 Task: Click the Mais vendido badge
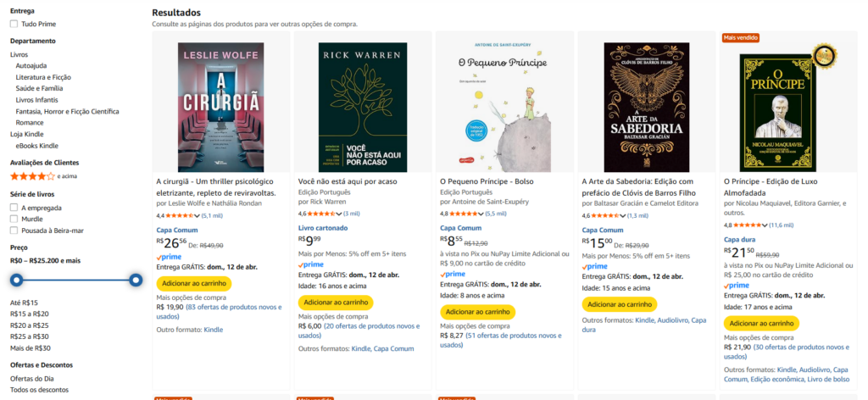tap(740, 37)
